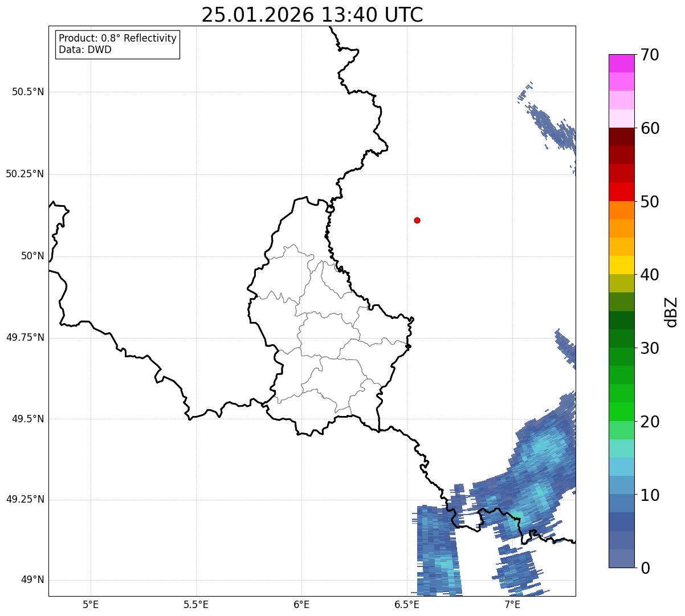The image size is (685, 616).
Task: Click the 5.5°E longitude label
Action: coord(196,604)
